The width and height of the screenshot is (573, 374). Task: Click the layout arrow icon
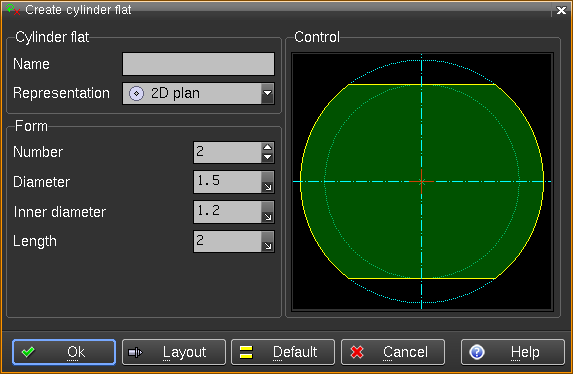(135, 352)
